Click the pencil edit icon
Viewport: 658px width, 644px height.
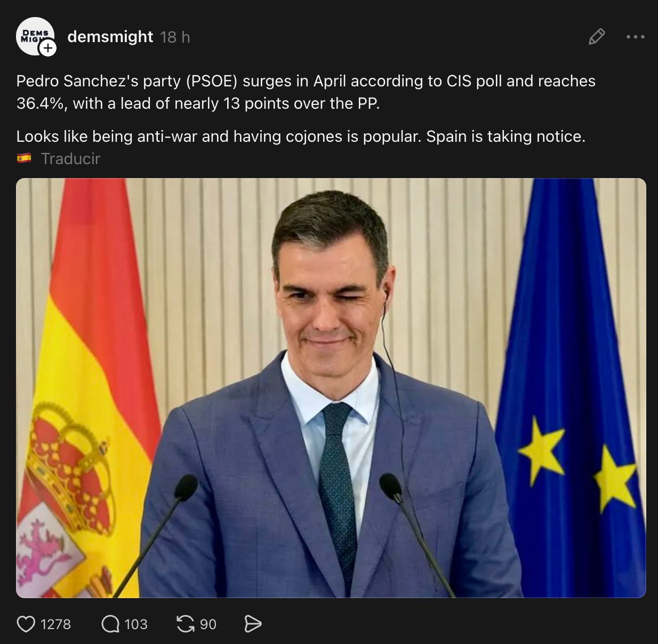[x=597, y=37]
